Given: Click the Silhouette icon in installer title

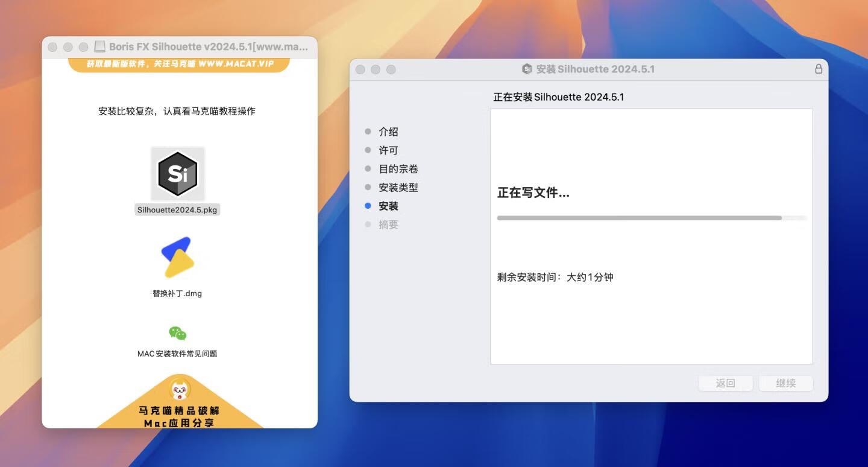Looking at the screenshot, I should point(527,69).
